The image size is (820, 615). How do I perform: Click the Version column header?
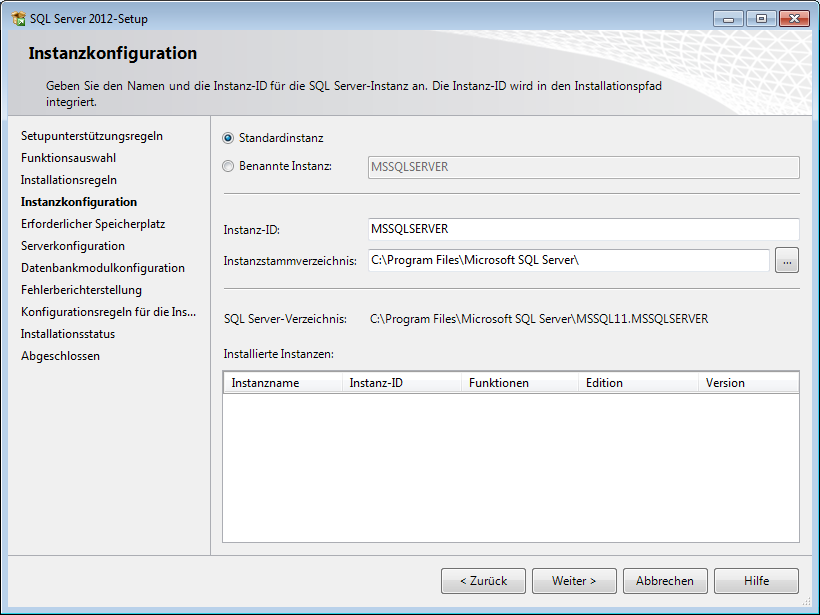(x=747, y=383)
